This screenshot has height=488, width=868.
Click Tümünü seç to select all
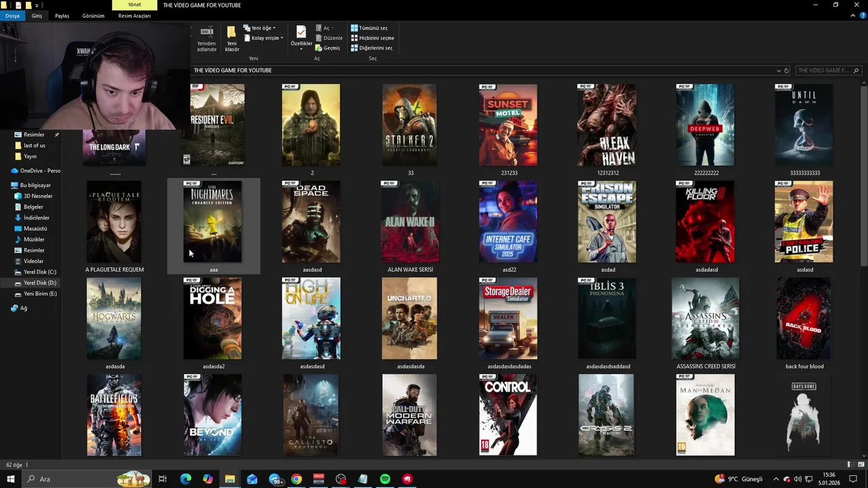point(369,28)
